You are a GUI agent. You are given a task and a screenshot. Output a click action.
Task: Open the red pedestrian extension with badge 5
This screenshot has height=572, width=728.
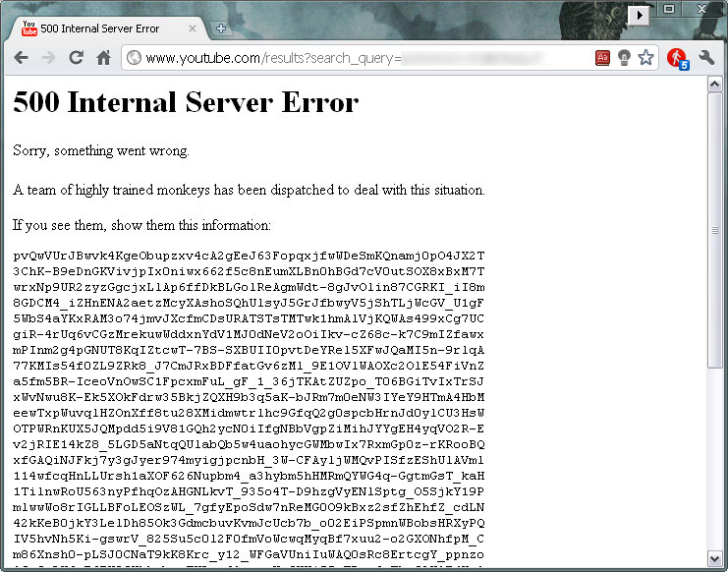[x=677, y=59]
